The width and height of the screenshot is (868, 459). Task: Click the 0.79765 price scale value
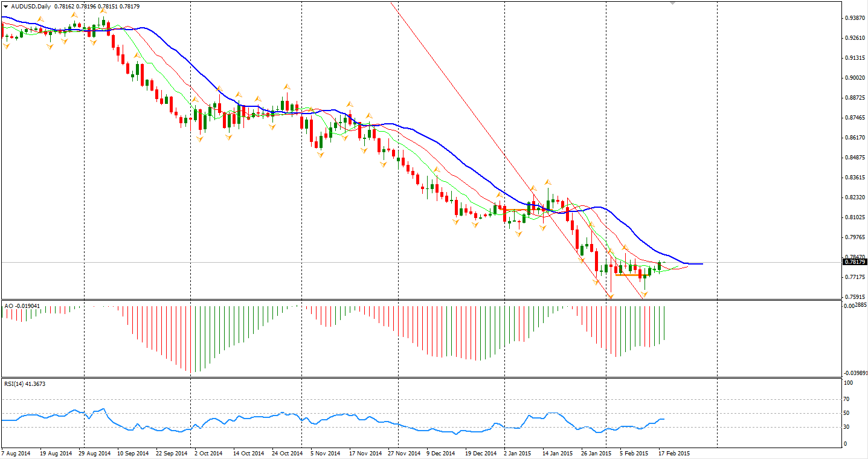(x=855, y=237)
